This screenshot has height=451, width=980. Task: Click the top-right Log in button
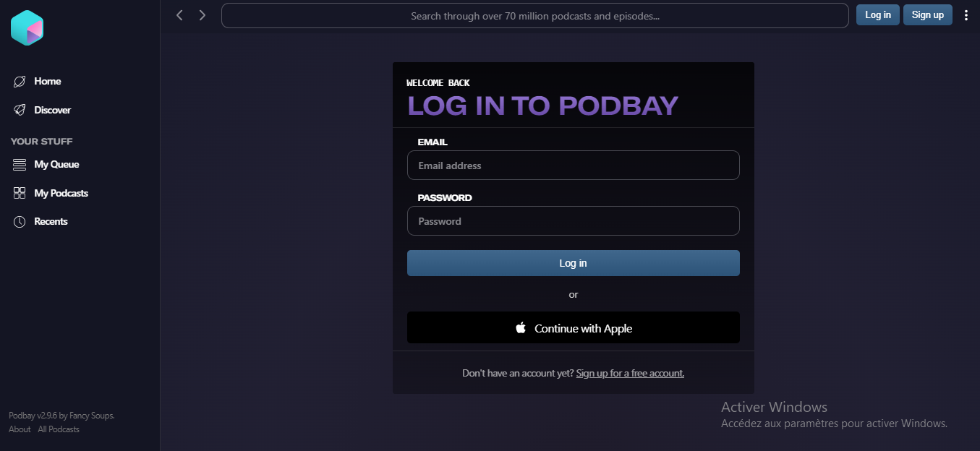click(878, 15)
